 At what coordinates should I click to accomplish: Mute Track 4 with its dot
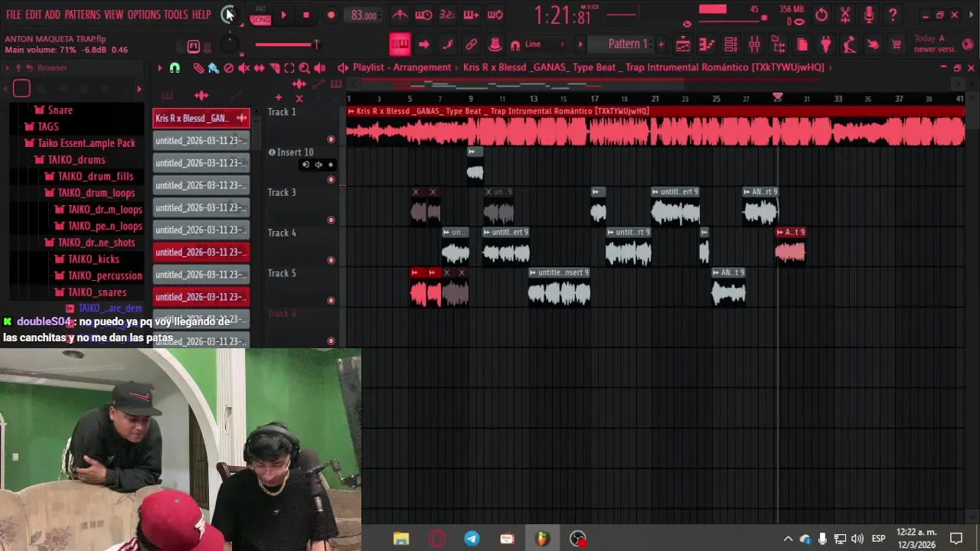(331, 260)
